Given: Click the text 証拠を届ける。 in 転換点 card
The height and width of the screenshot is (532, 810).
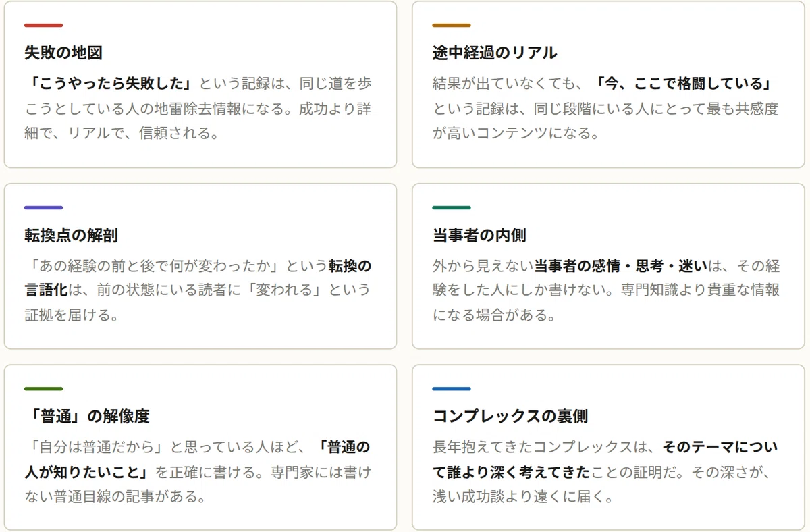Looking at the screenshot, I should tap(72, 315).
